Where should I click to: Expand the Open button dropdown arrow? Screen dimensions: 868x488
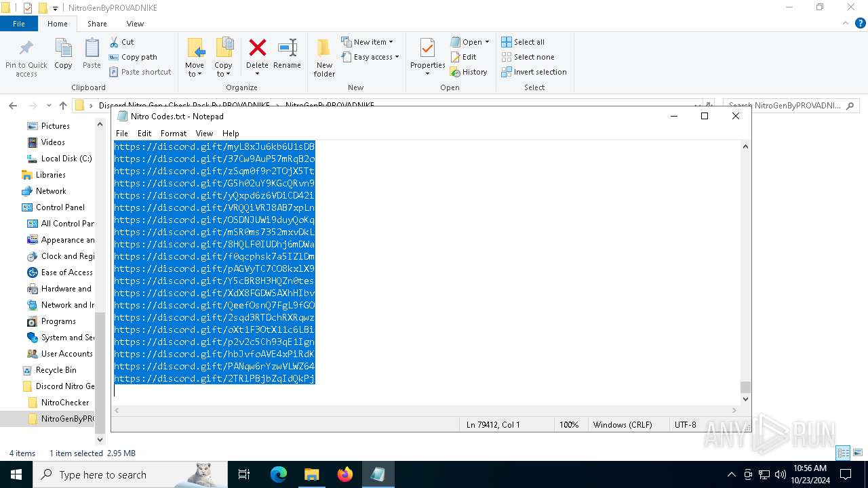pos(487,42)
